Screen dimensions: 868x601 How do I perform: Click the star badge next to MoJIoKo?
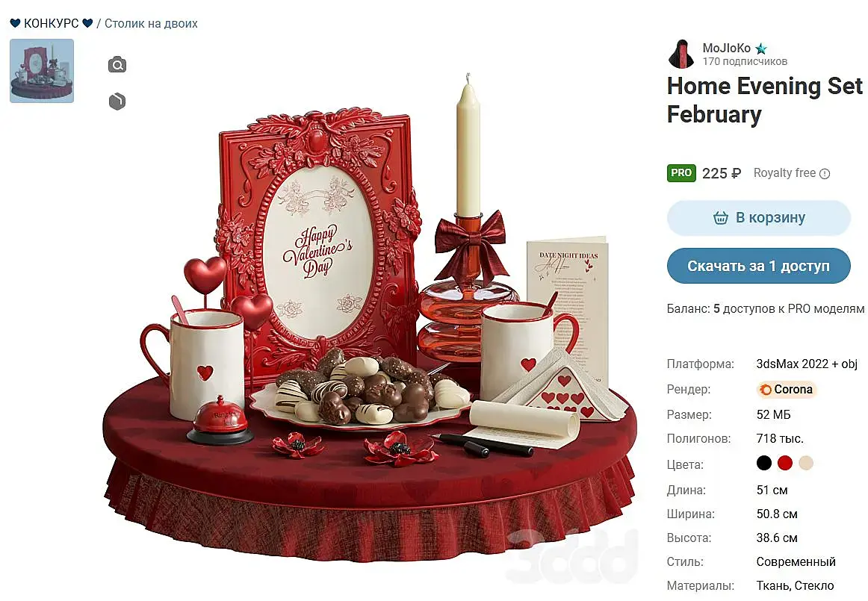pyautogui.click(x=761, y=49)
